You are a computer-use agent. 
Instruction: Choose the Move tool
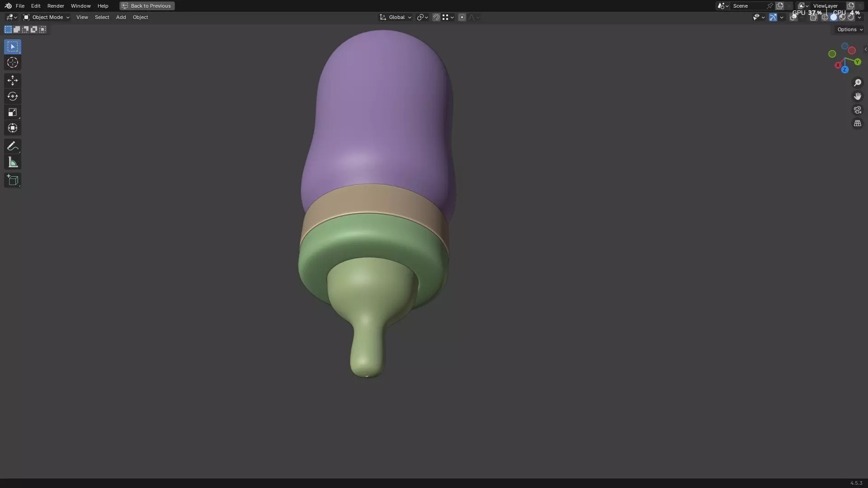13,80
